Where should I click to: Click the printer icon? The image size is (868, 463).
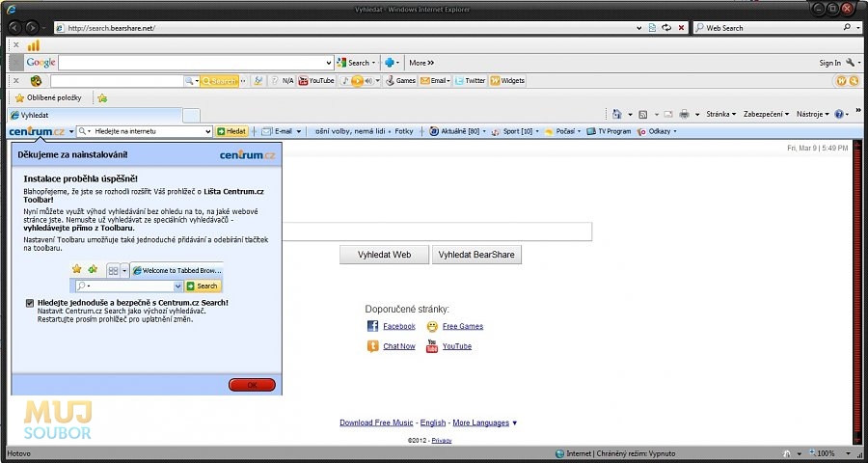click(684, 115)
